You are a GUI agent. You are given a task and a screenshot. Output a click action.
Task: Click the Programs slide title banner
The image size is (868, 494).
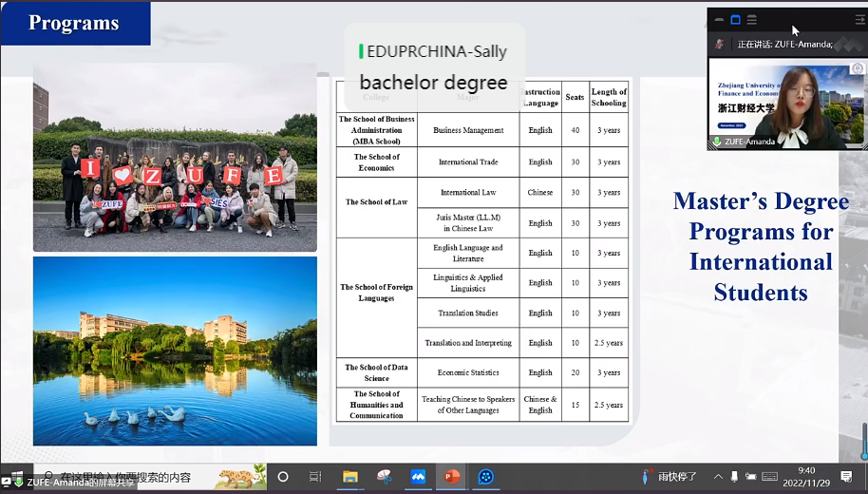[75, 23]
